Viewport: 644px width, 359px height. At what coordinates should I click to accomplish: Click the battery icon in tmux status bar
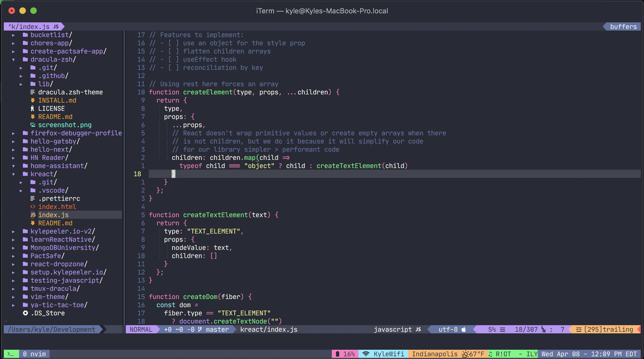point(338,354)
